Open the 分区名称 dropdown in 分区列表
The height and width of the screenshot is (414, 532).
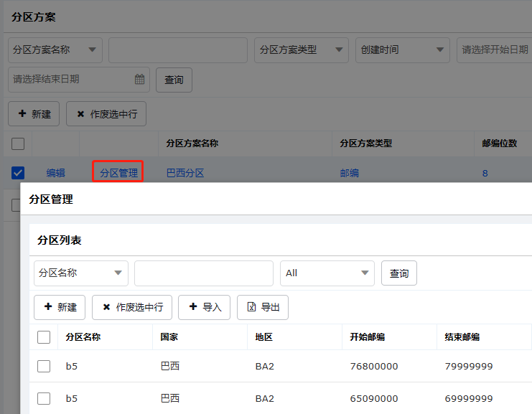(81, 273)
